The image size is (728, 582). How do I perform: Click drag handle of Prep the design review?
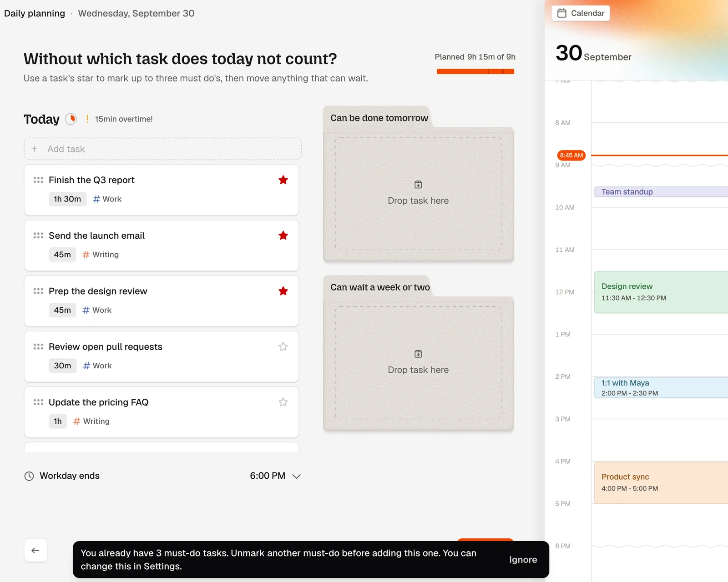pos(38,291)
